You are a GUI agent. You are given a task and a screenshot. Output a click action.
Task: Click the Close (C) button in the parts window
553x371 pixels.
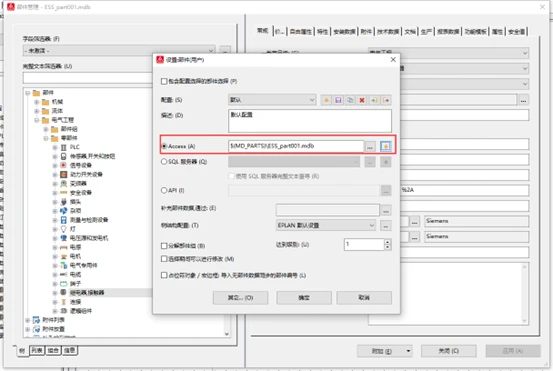pos(448,351)
